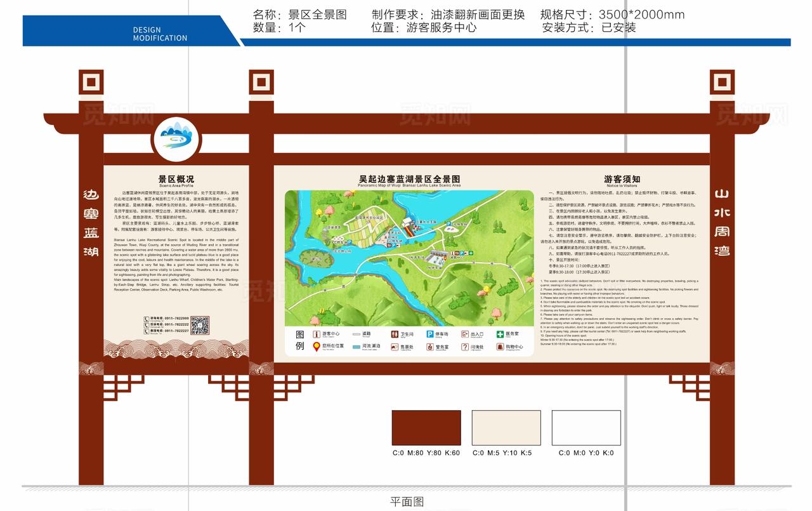Viewport: 812px width, 511px height.
Task: Click the cream C:0 M:5 Y:10 K:5 swatch
Action: pyautogui.click(x=505, y=427)
